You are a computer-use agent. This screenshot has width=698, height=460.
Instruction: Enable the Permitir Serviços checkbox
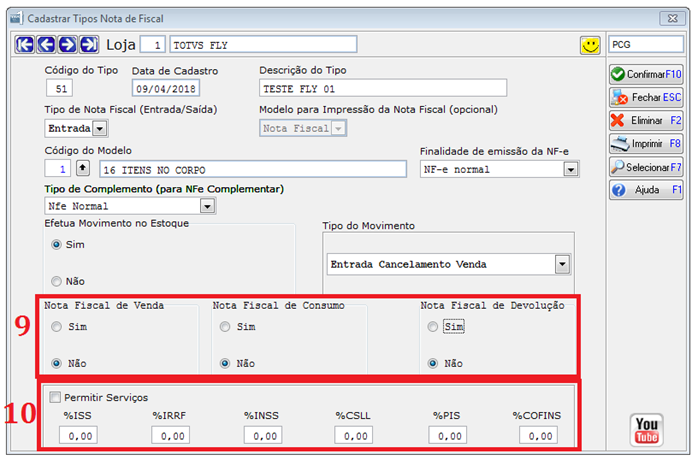coord(55,397)
